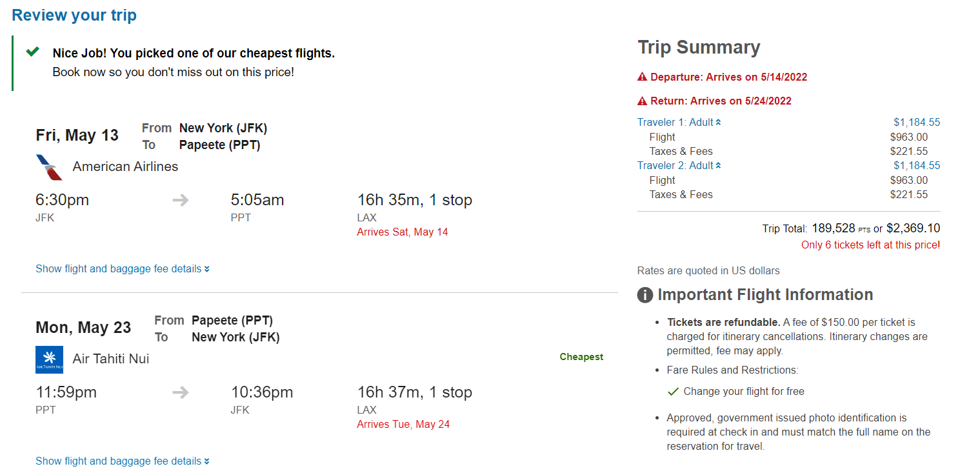Click the Arrives Sat May 14 notice

(402, 232)
